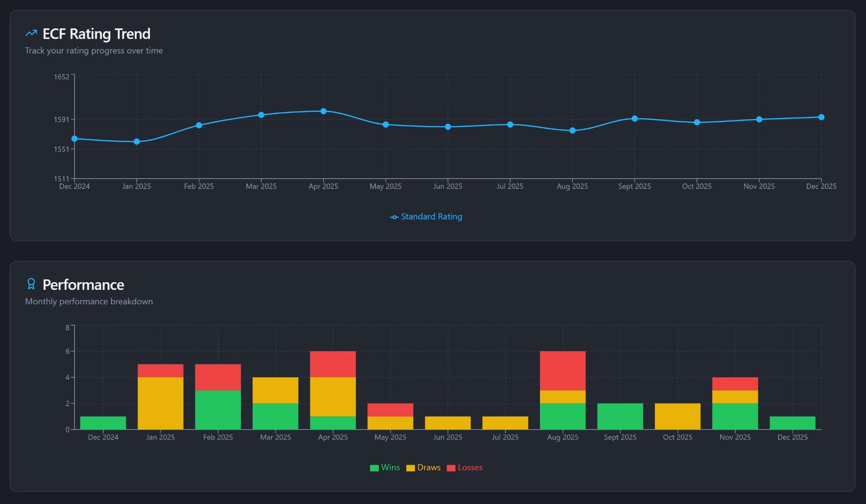Click the red losses segment of the Aug 2025 bar
Screen dimensions: 866x504
[562, 371]
